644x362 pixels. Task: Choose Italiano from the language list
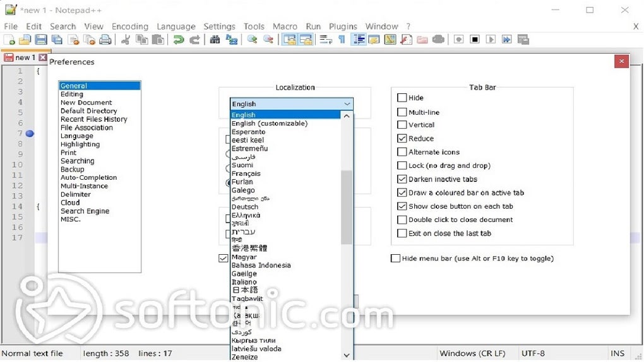[285, 282]
